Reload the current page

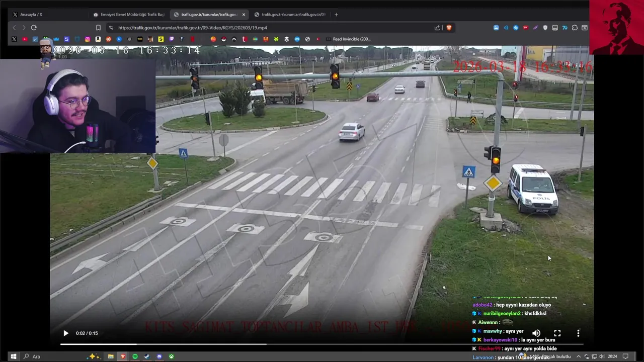[34, 28]
